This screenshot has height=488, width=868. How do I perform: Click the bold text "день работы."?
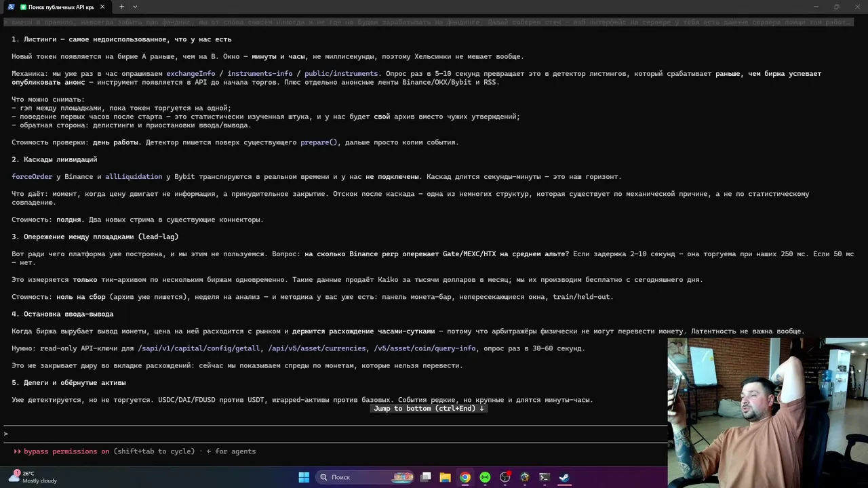pos(117,142)
